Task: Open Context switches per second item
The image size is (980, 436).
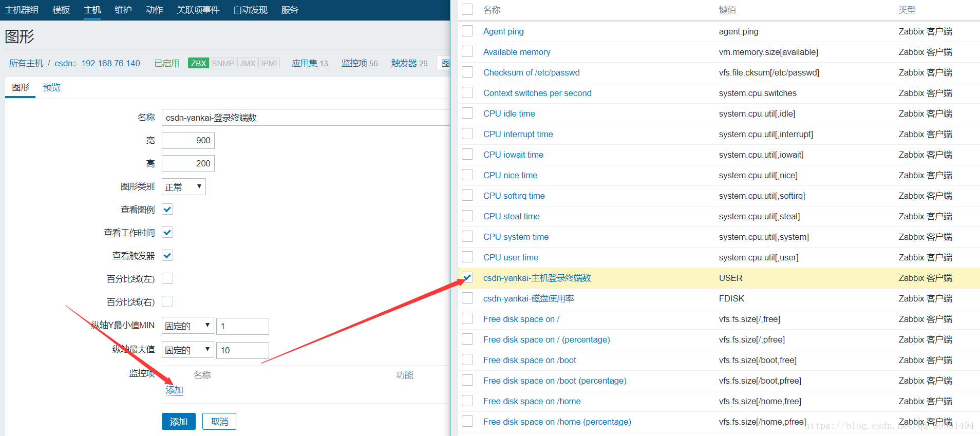Action: [537, 93]
